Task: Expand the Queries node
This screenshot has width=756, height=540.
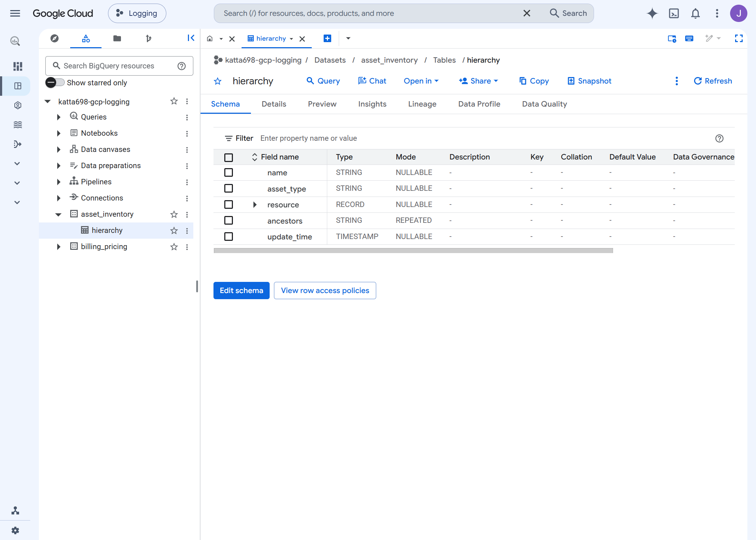Action: point(59,117)
